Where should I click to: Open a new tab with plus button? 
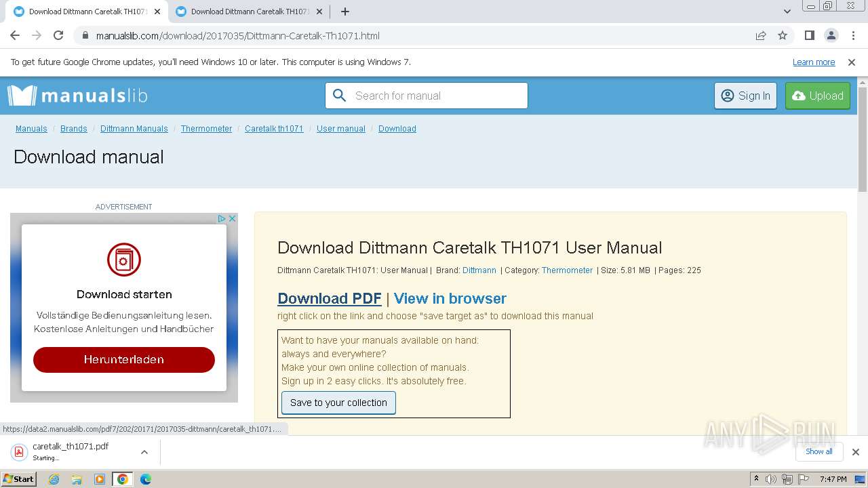(345, 12)
